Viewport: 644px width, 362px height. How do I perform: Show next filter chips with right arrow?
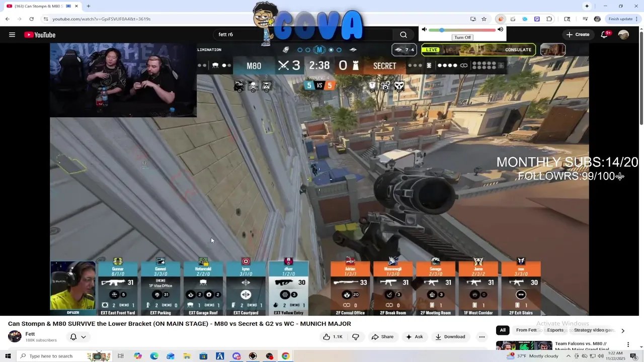(x=623, y=330)
